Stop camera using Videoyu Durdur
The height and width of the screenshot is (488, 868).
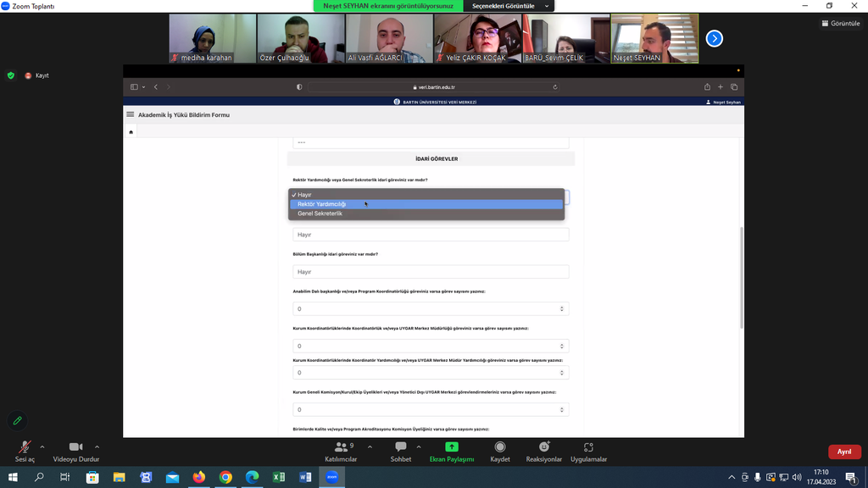tap(75, 449)
